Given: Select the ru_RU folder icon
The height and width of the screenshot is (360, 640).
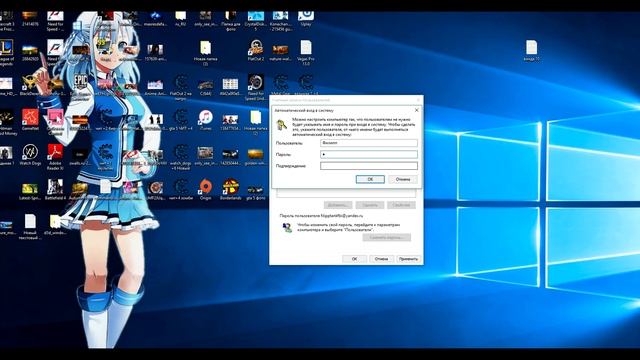Looking at the screenshot, I should coord(181,16).
